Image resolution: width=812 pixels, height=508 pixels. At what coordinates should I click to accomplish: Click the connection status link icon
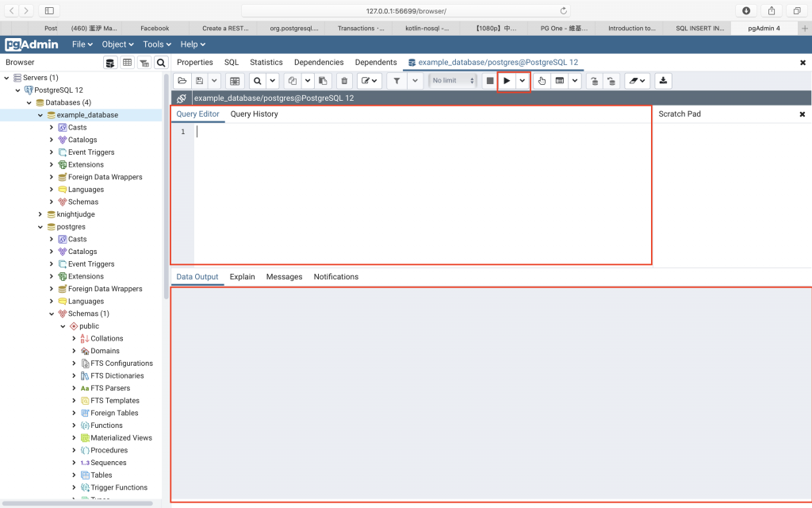tap(182, 98)
